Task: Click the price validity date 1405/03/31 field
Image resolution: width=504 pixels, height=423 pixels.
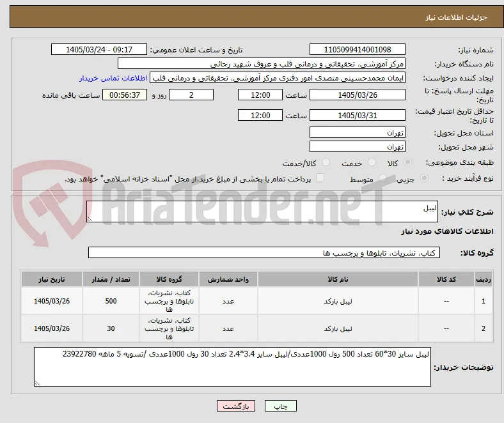Action: [x=358, y=115]
